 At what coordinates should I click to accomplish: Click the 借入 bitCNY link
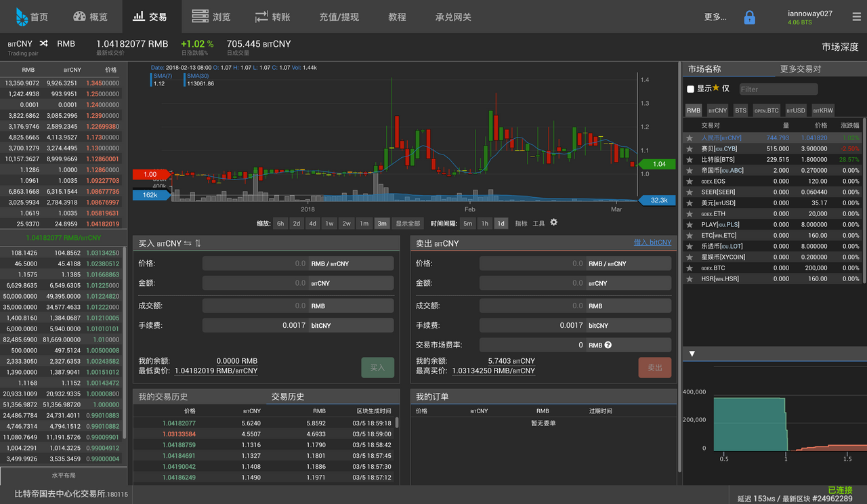click(652, 242)
